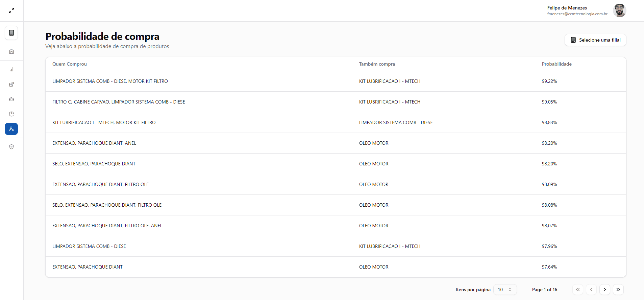Open the blocks grid icon in sidebar

click(x=11, y=84)
